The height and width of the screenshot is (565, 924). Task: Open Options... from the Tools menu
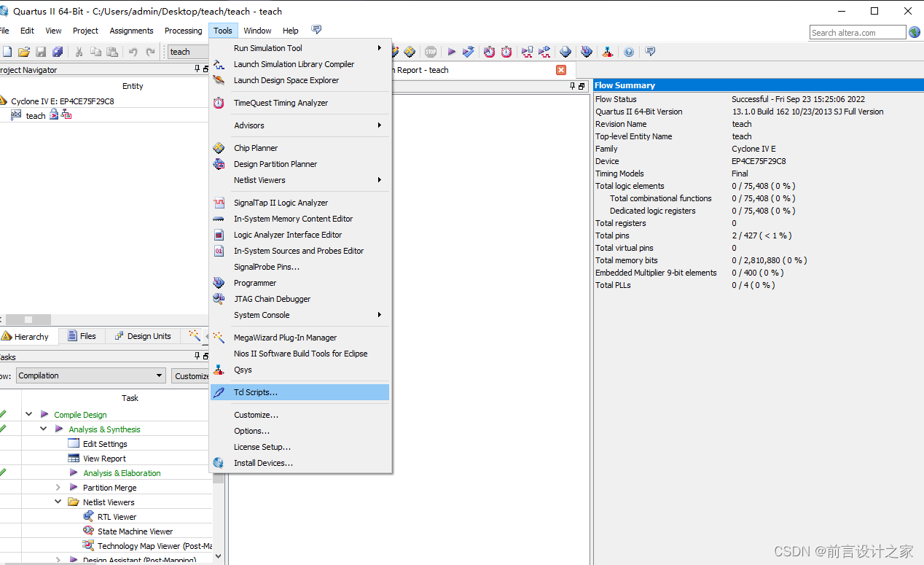click(x=300, y=431)
